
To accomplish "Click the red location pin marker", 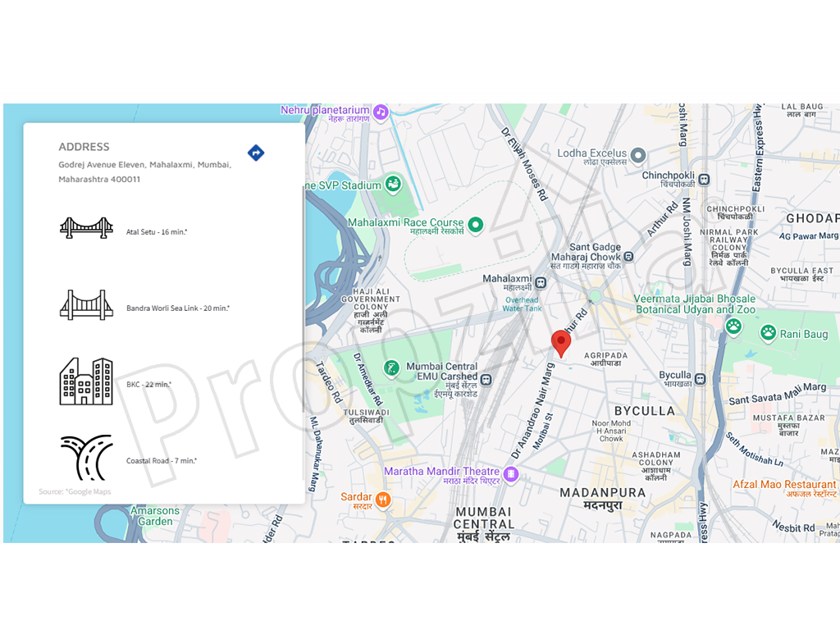I will (x=561, y=344).
